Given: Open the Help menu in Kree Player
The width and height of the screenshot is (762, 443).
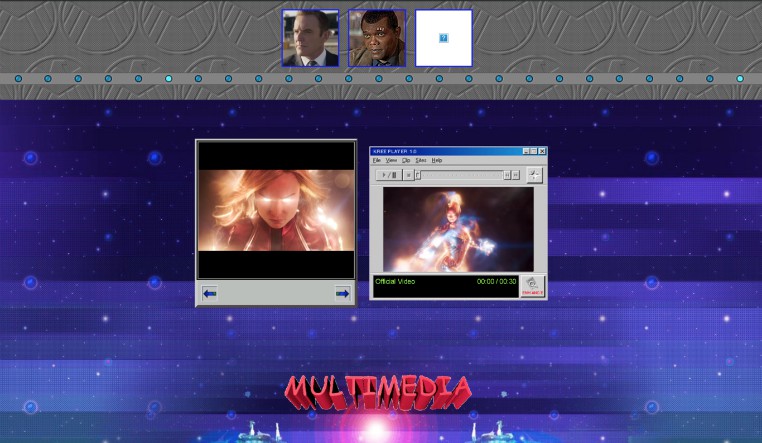Looking at the screenshot, I should [x=437, y=160].
